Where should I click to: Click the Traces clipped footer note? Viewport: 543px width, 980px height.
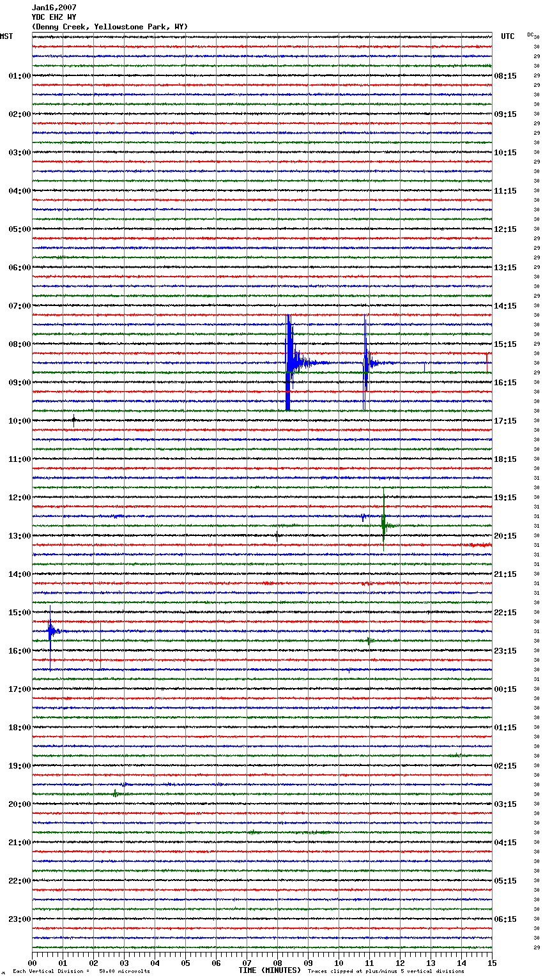(x=386, y=972)
